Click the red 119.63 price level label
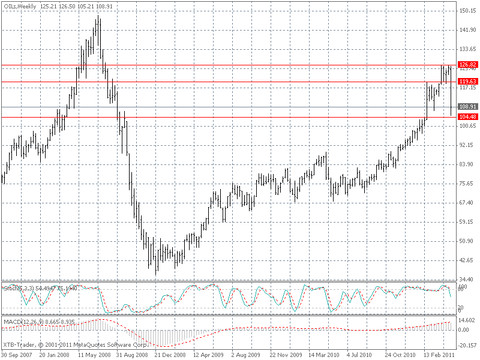Viewport: 480px width, 360px height. coord(468,81)
